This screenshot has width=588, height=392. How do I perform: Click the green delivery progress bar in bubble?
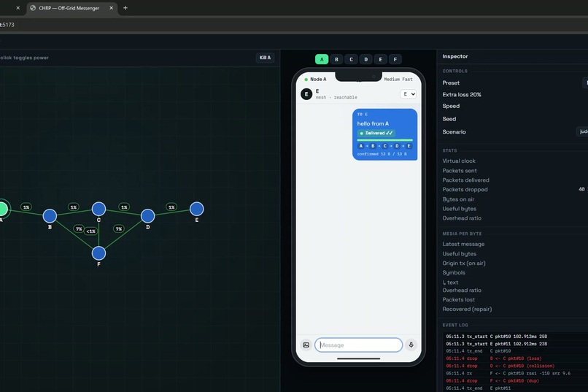pos(384,140)
